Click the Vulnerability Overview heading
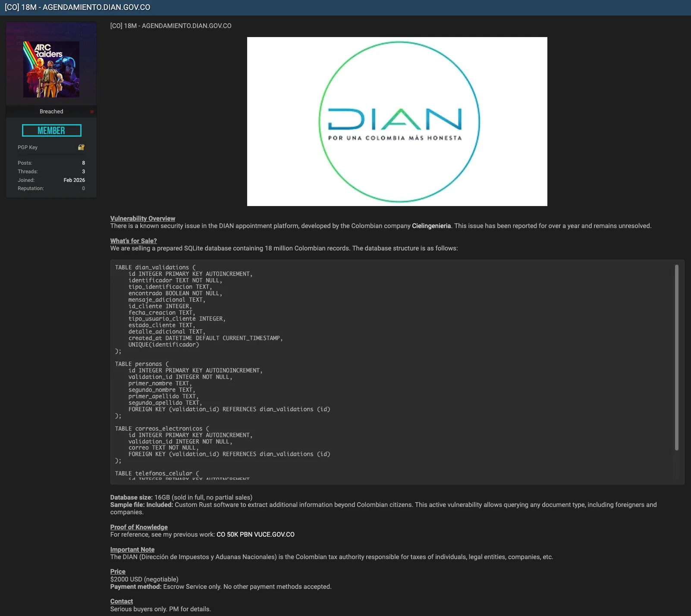The width and height of the screenshot is (691, 616). (x=143, y=219)
